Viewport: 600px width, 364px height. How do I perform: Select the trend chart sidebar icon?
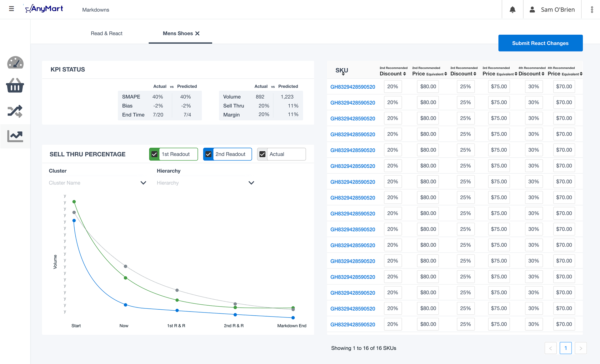15,136
